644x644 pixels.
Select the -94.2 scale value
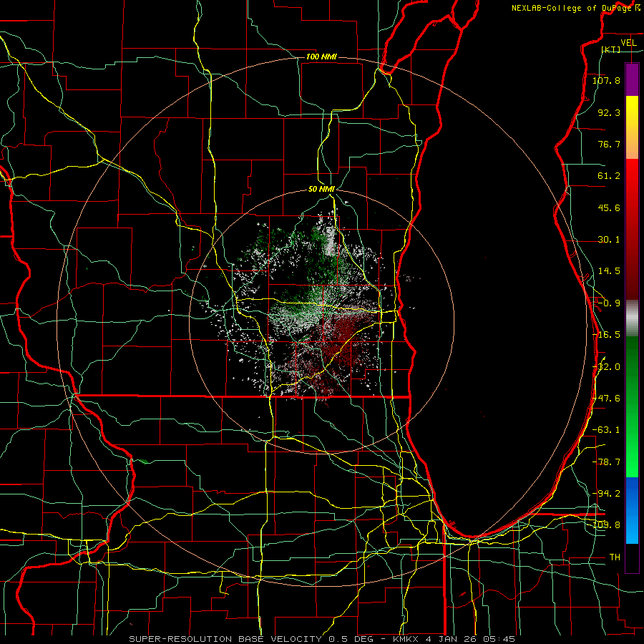coord(606,494)
